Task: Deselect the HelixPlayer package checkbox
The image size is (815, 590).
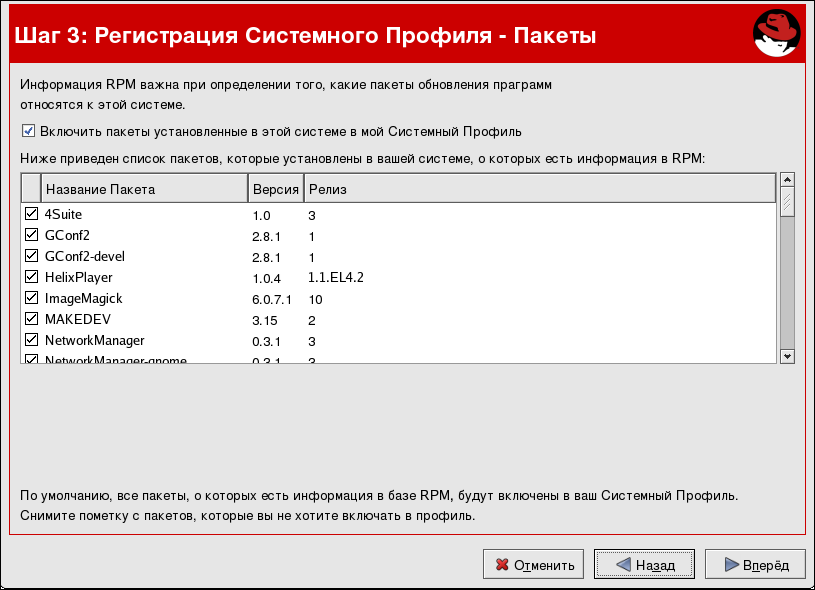Action: pyautogui.click(x=31, y=277)
